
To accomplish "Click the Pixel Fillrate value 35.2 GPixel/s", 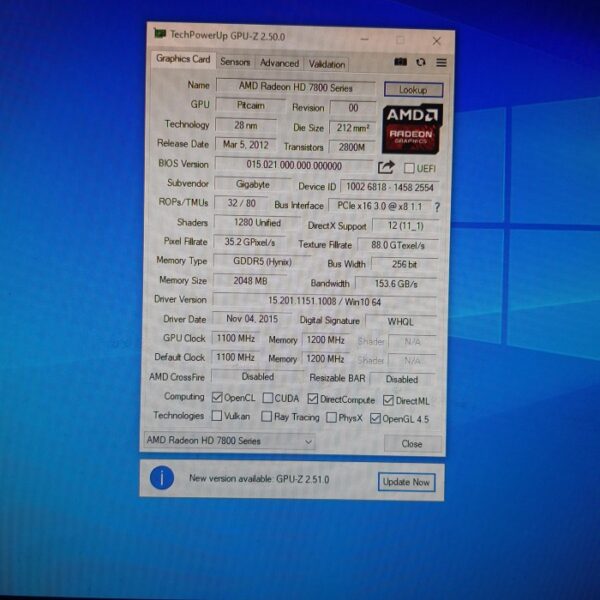I will 249,242.
